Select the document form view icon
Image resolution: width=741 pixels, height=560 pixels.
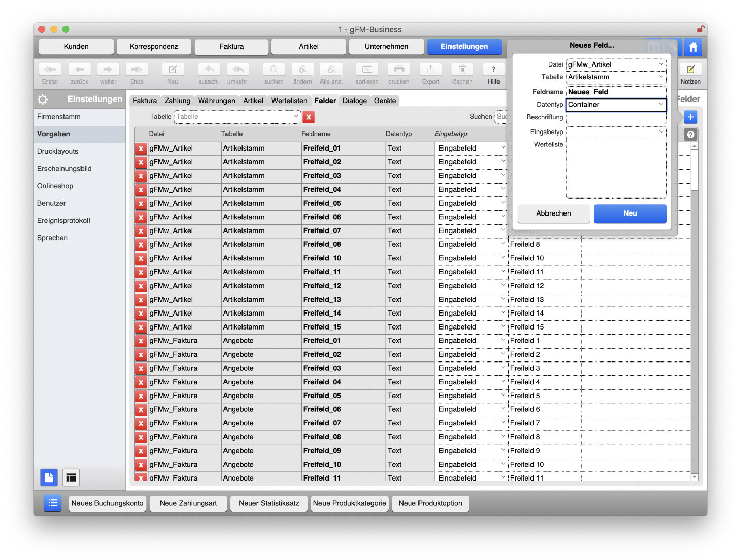(x=49, y=477)
